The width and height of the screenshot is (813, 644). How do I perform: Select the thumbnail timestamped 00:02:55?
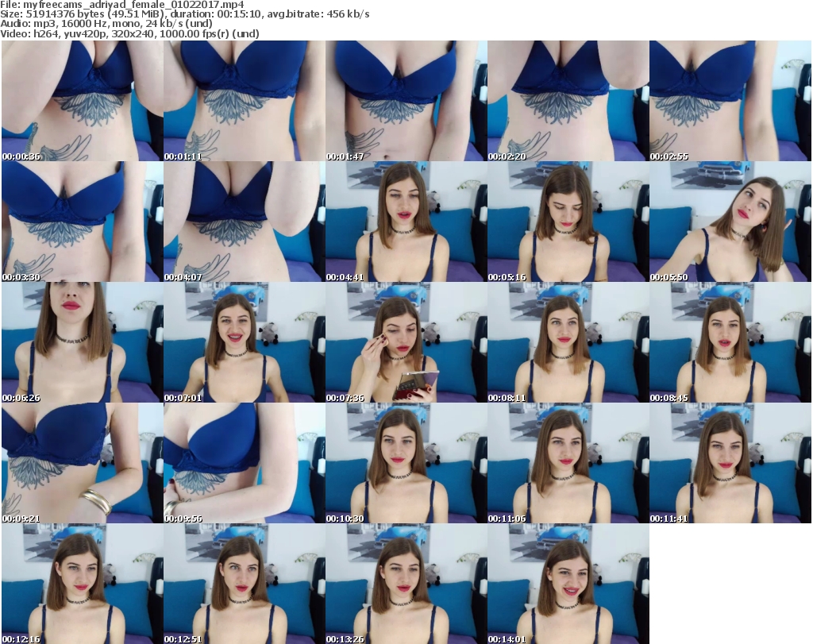click(730, 101)
